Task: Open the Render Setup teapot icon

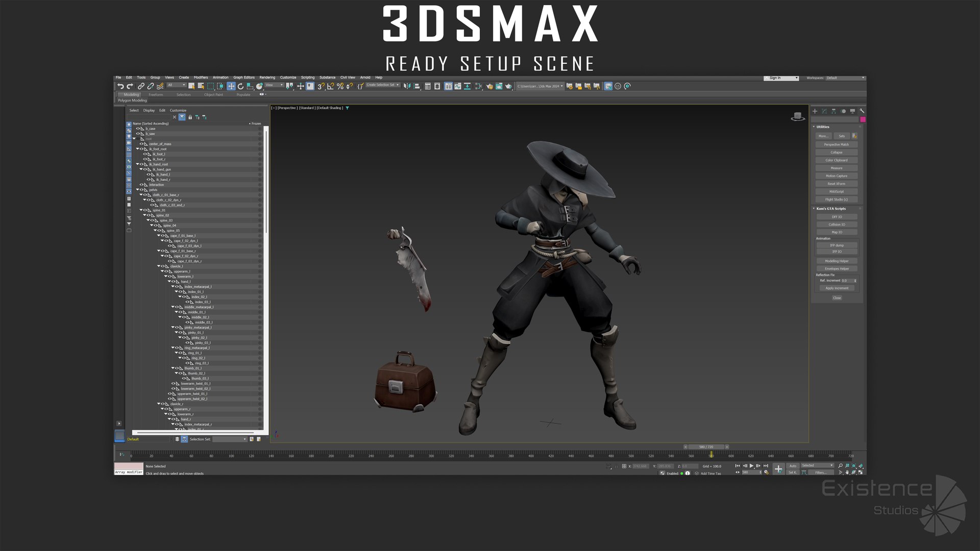Action: pyautogui.click(x=489, y=86)
